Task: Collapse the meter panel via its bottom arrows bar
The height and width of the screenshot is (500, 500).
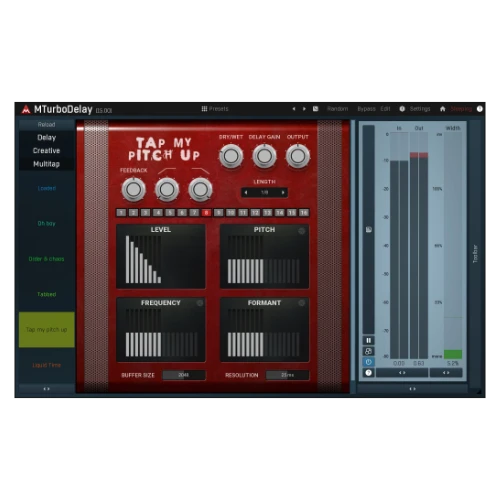Action: point(412,389)
